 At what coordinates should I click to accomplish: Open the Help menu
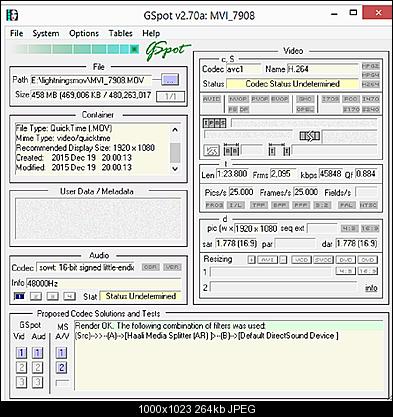(x=151, y=33)
